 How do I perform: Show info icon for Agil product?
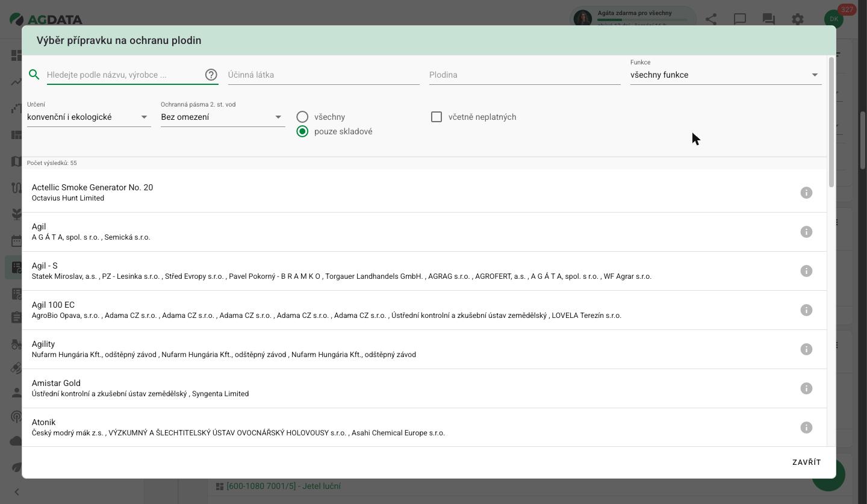pyautogui.click(x=806, y=232)
